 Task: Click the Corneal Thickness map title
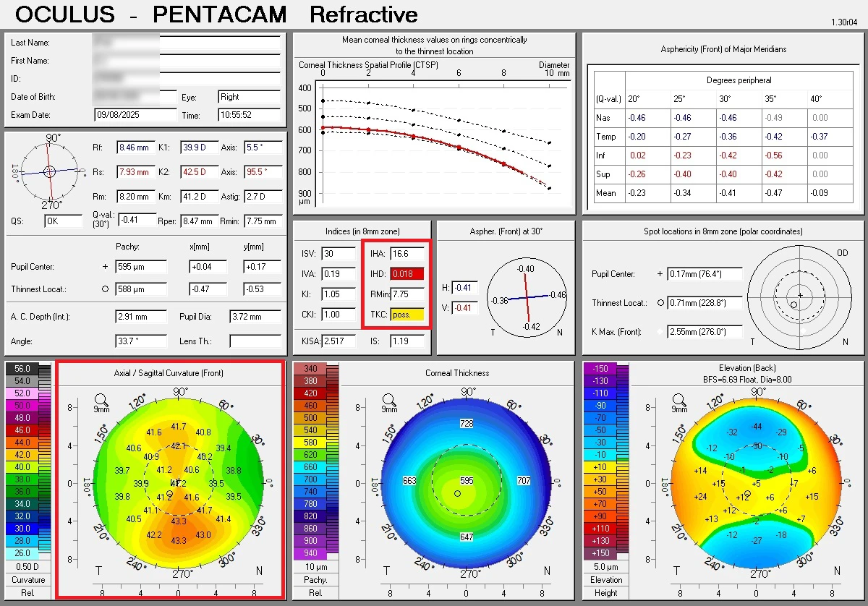click(457, 373)
